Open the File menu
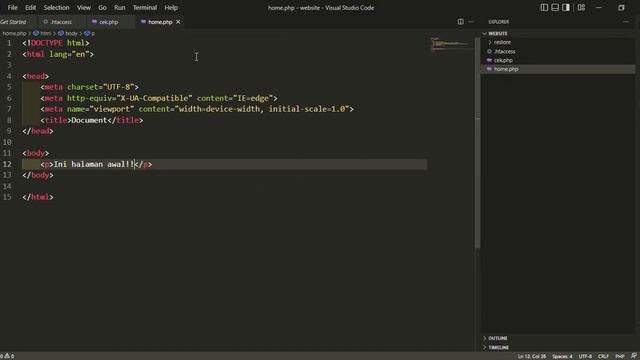 (12, 7)
